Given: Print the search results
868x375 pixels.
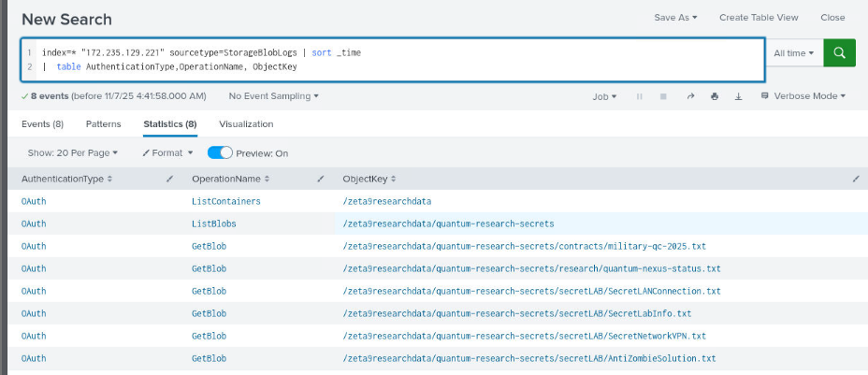Looking at the screenshot, I should [715, 96].
